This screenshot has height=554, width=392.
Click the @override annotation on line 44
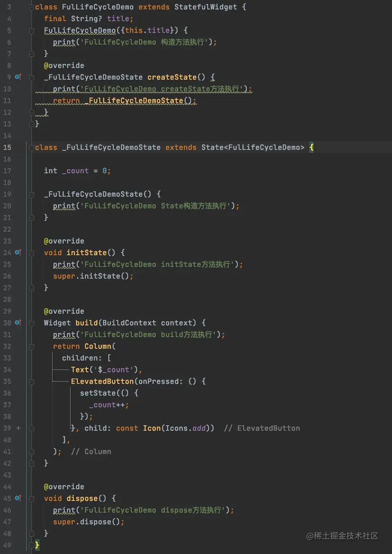pos(64,486)
